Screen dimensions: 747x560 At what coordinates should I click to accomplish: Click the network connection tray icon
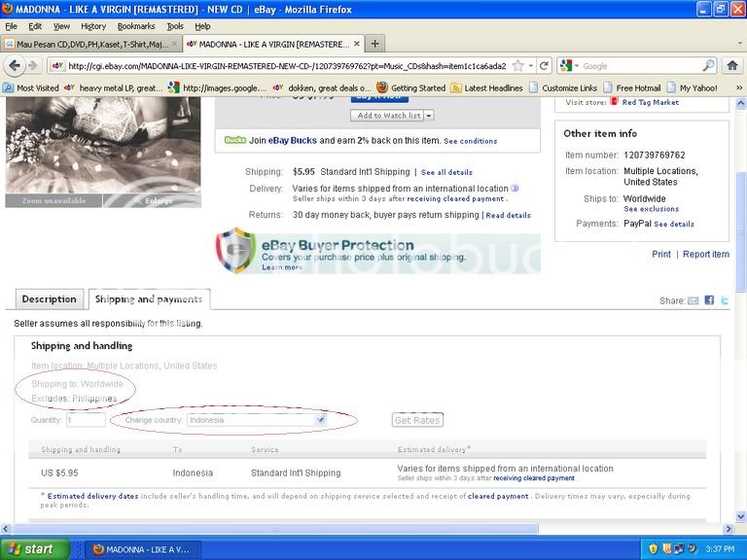679,549
